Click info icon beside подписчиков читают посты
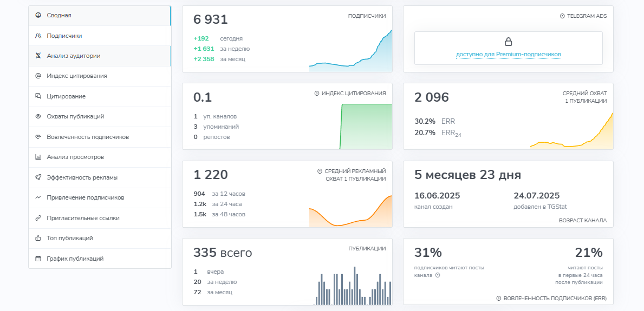The width and height of the screenshot is (644, 311). pos(438,275)
